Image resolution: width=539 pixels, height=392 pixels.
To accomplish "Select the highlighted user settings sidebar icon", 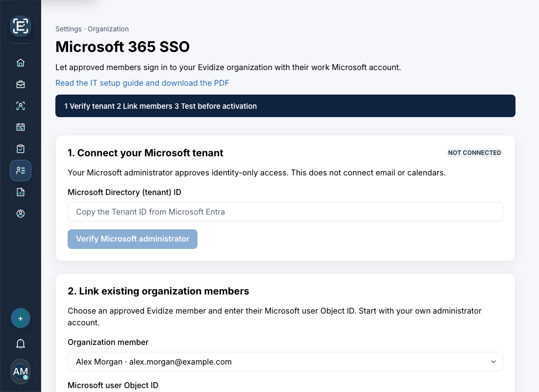I will [21, 171].
